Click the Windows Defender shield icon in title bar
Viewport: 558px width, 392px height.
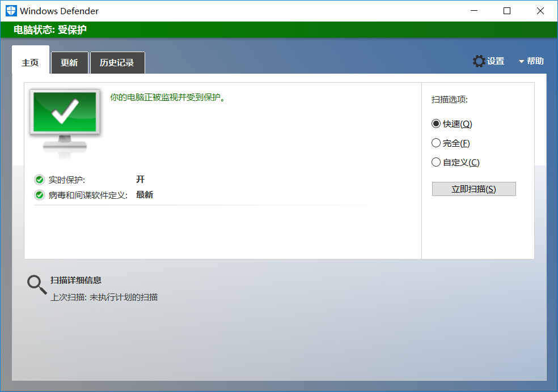tap(11, 11)
